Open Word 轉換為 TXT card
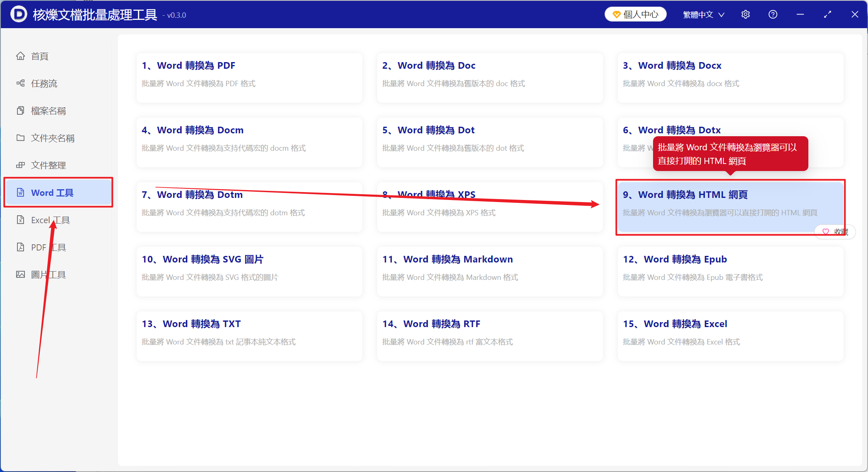 (249, 336)
